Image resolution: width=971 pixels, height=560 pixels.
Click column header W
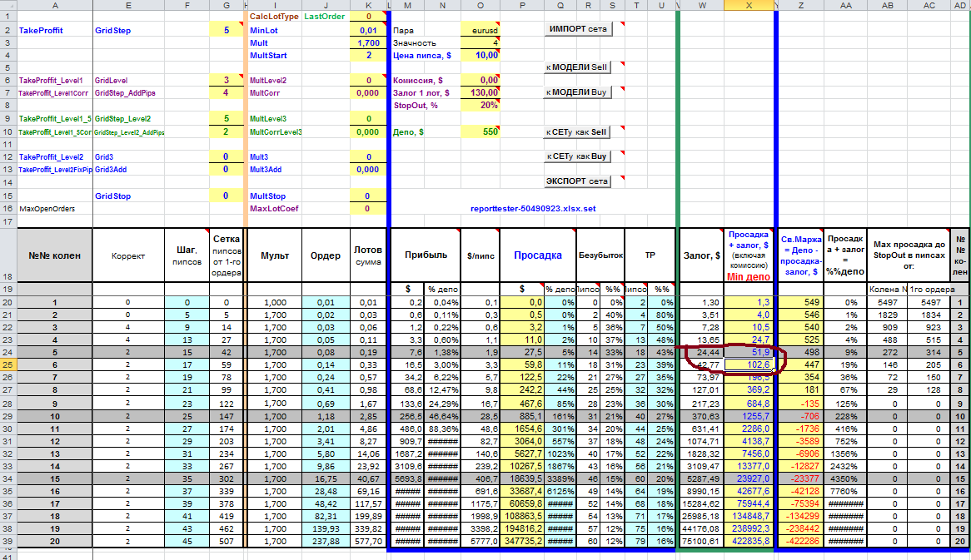[x=702, y=5]
